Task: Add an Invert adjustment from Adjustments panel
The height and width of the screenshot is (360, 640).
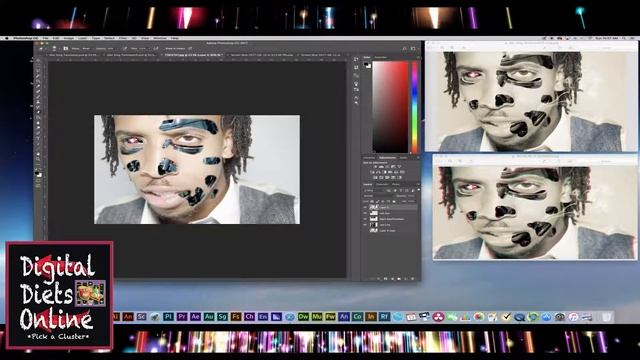Action: pyautogui.click(x=376, y=178)
